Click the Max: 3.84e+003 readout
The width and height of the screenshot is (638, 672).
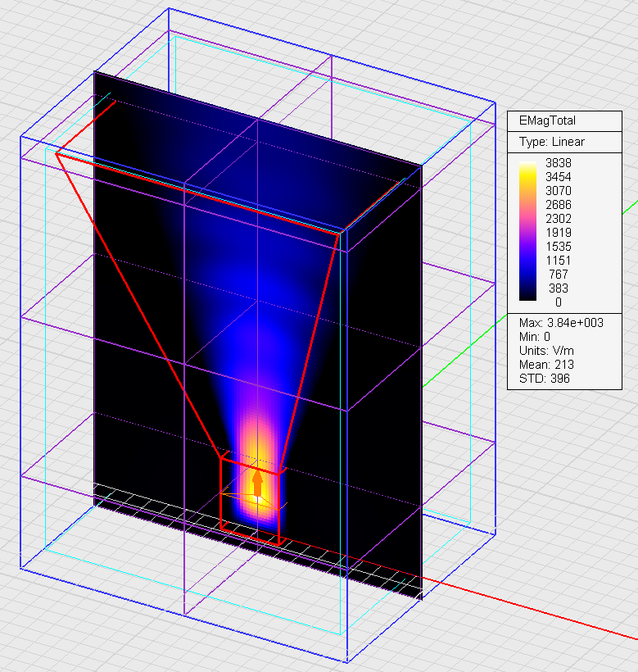pyautogui.click(x=561, y=323)
